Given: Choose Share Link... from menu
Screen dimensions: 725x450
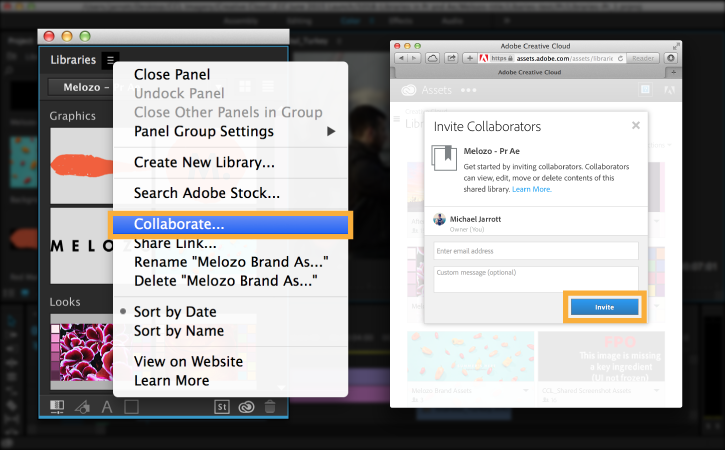Looking at the screenshot, I should pos(175,243).
